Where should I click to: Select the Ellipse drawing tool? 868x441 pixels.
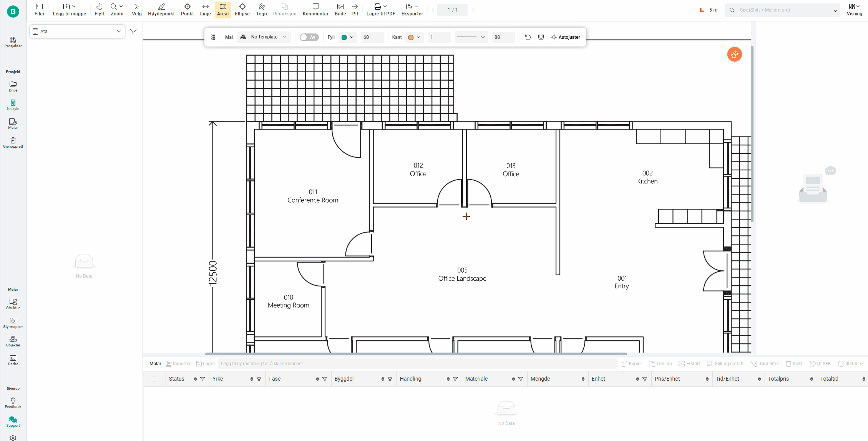242,10
